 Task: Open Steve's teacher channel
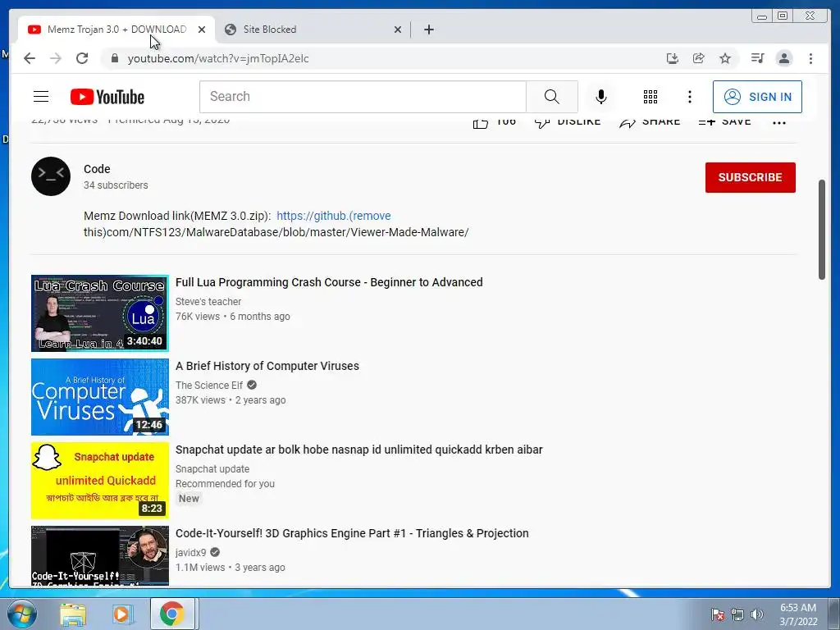coord(208,302)
